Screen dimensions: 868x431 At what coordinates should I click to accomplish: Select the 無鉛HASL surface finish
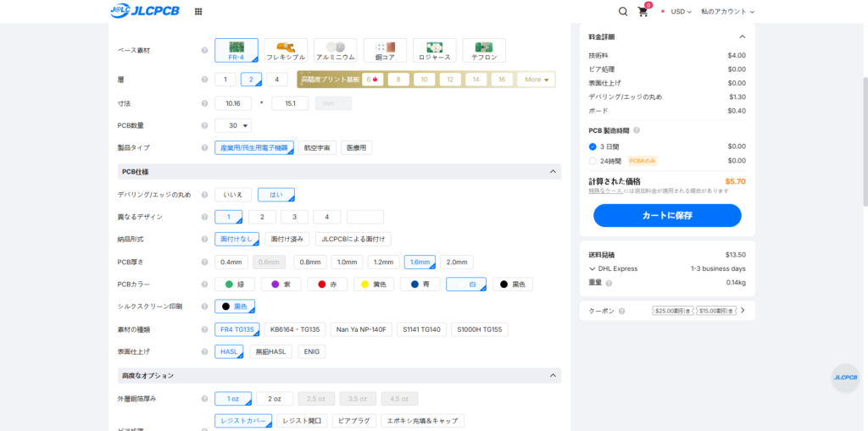(x=270, y=351)
